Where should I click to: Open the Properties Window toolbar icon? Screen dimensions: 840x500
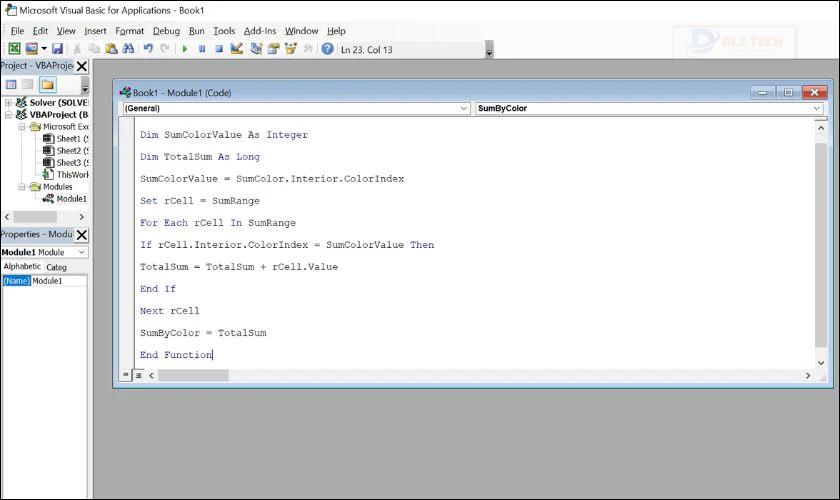(273, 49)
